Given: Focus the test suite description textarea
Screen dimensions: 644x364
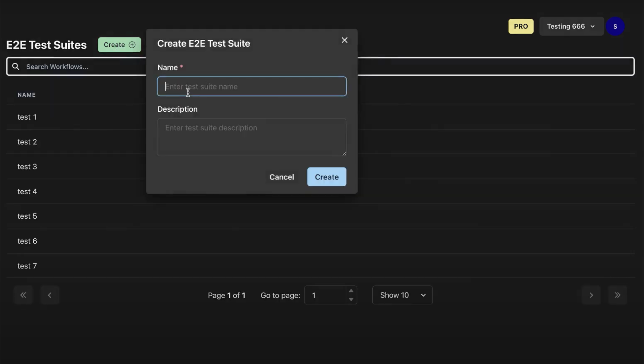Looking at the screenshot, I should click(x=252, y=137).
